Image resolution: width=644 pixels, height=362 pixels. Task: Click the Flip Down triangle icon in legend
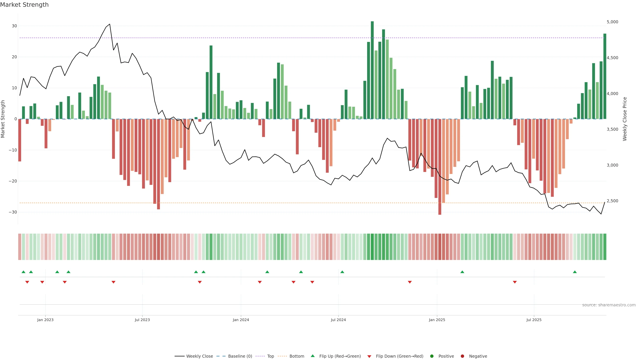(369, 356)
